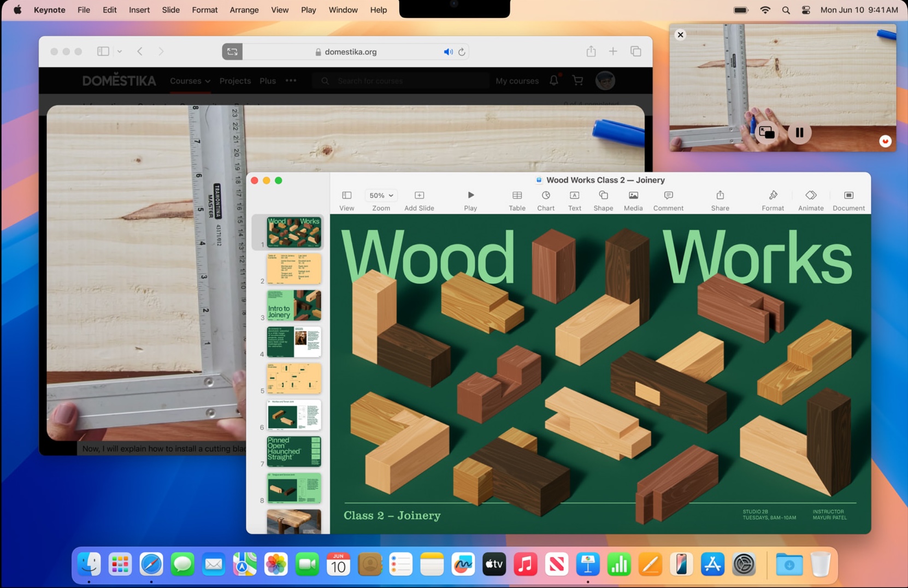Add a Comment to the presentation
Image resolution: width=908 pixels, height=588 pixels.
point(668,199)
